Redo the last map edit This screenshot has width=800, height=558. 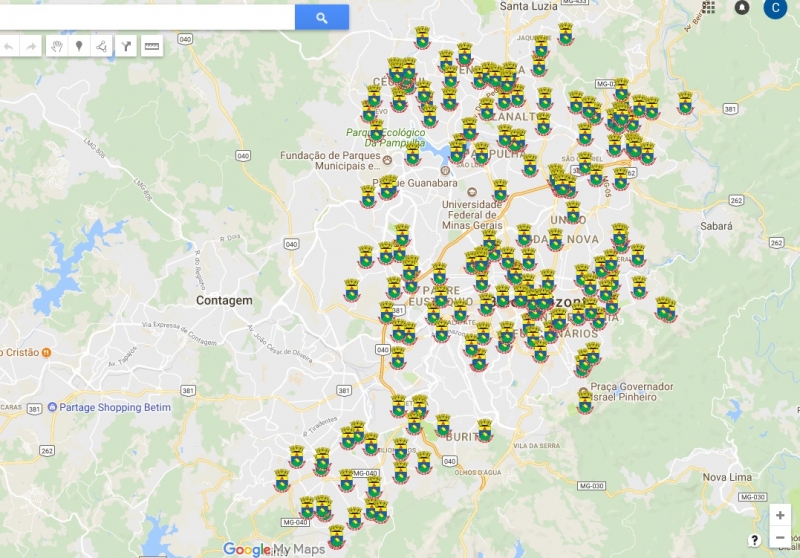point(31,46)
